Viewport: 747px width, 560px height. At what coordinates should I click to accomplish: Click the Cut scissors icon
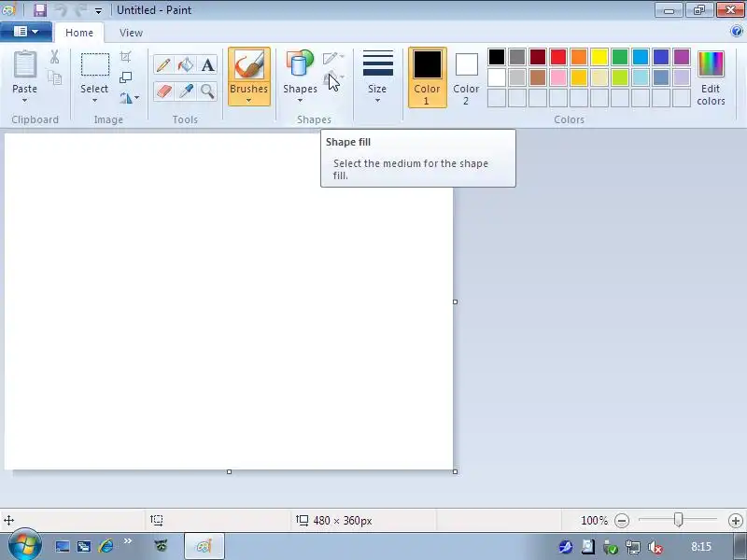(54, 57)
